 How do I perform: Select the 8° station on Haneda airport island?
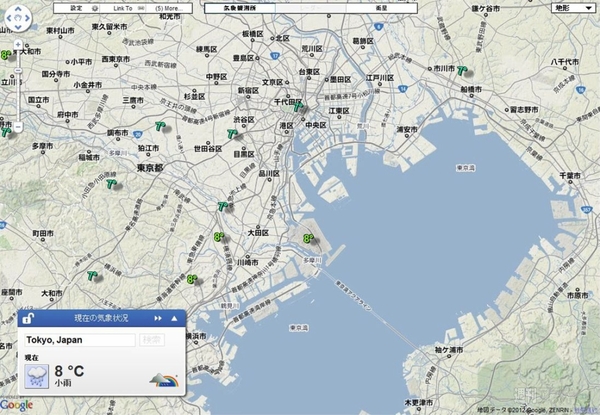click(x=308, y=239)
